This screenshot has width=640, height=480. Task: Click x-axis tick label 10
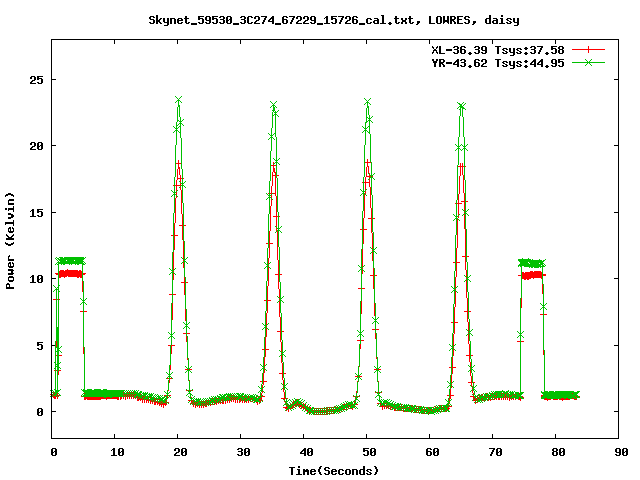(117, 452)
